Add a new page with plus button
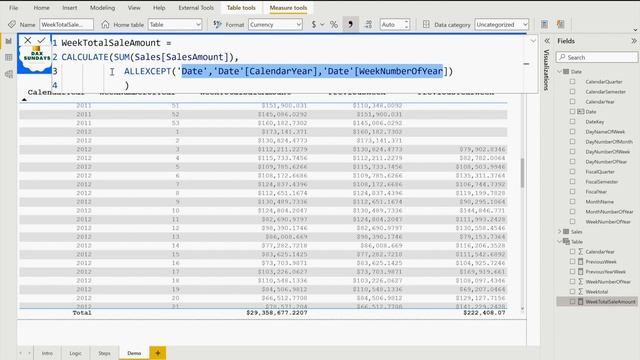This screenshot has width=640, height=360. 158,353
